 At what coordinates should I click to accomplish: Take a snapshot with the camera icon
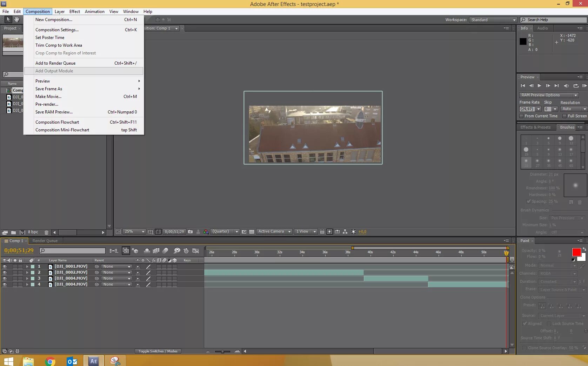point(190,232)
